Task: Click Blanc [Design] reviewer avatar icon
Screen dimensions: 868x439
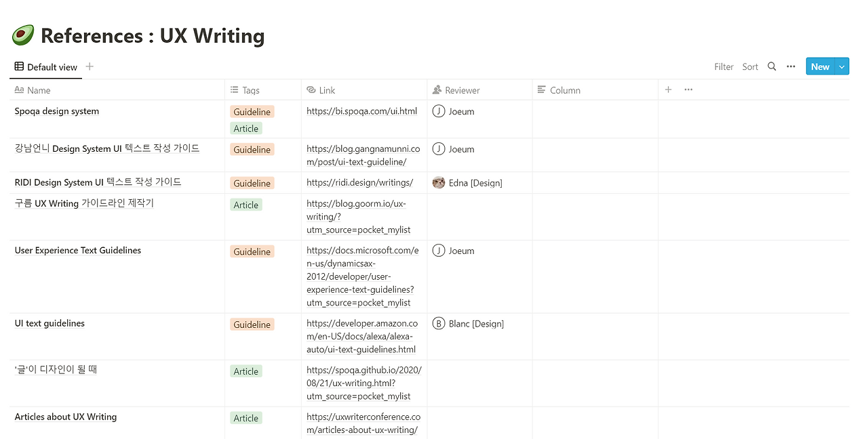Action: 439,324
